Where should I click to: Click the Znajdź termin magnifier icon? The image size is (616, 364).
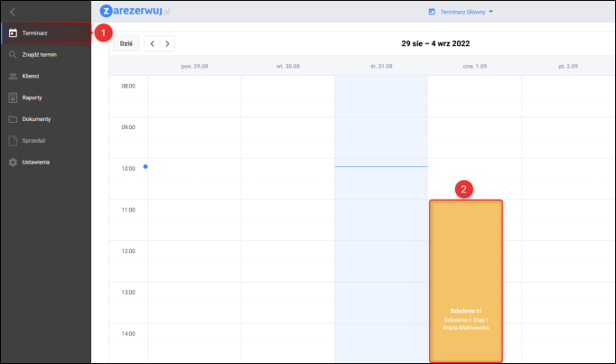(x=13, y=55)
